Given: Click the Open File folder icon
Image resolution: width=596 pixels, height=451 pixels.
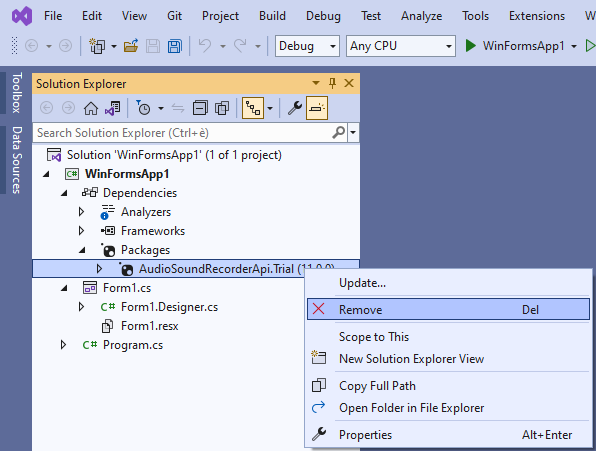Looking at the screenshot, I should 131,46.
